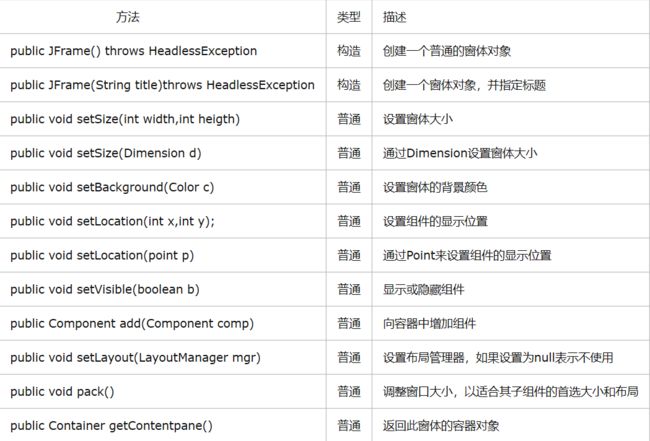This screenshot has width=650, height=441.
Task: Click the 描述 column header
Action: point(395,17)
